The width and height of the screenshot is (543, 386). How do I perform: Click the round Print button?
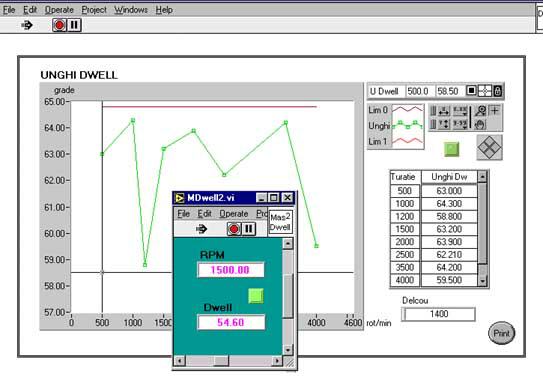click(x=501, y=333)
